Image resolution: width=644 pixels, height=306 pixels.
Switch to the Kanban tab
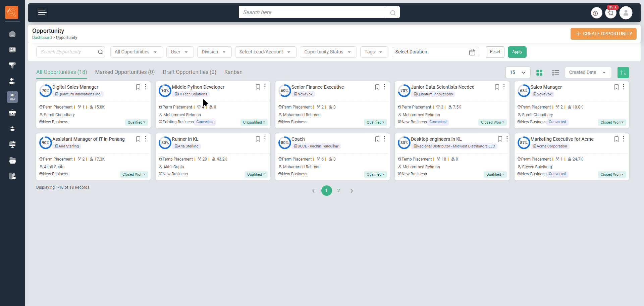click(x=233, y=72)
